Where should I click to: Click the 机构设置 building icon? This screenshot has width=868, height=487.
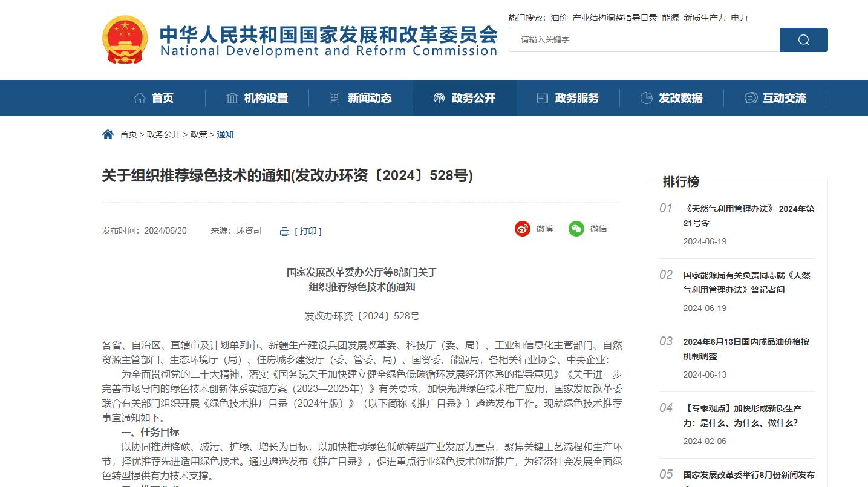click(x=232, y=98)
